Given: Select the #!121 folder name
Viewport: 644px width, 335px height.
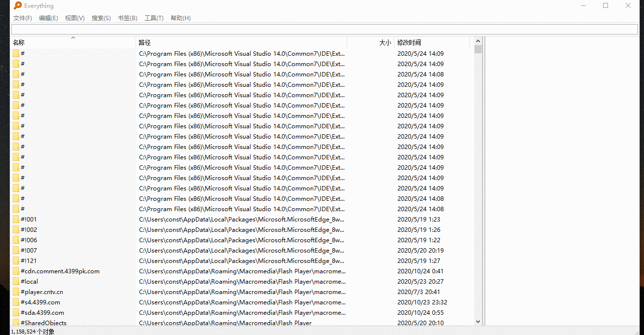Looking at the screenshot, I should (x=29, y=261).
